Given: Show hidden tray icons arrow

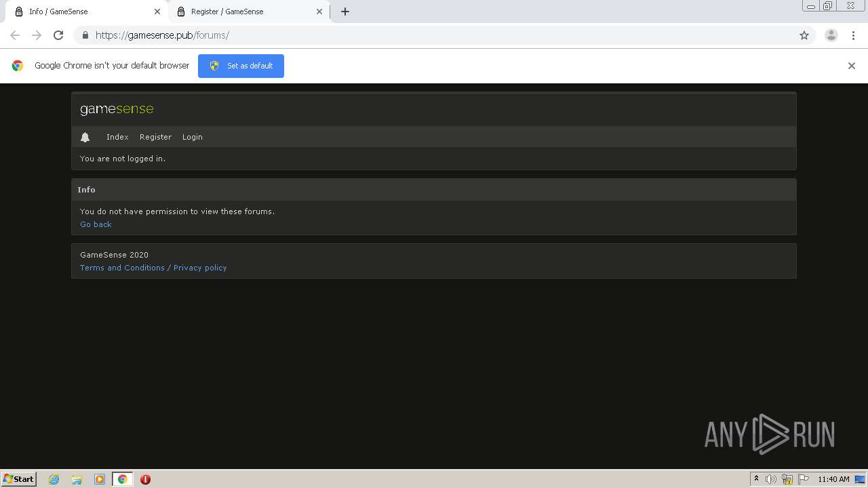Looking at the screenshot, I should click(x=756, y=479).
